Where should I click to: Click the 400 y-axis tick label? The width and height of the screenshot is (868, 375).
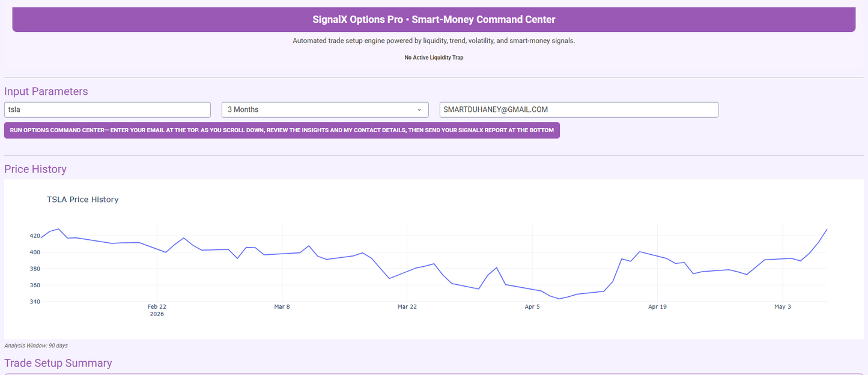pyautogui.click(x=34, y=252)
